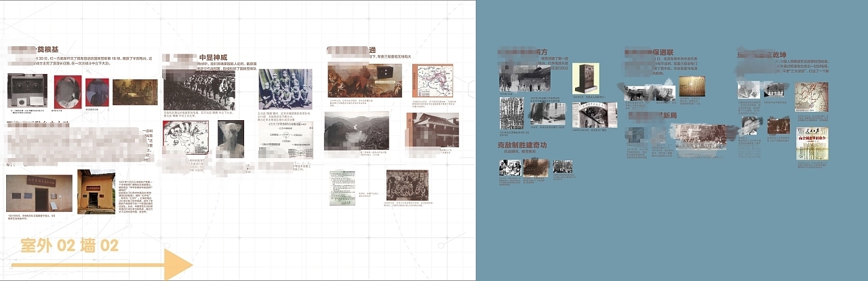Click the heading ending in '四方'
This screenshot has height=281, width=868.
click(541, 52)
